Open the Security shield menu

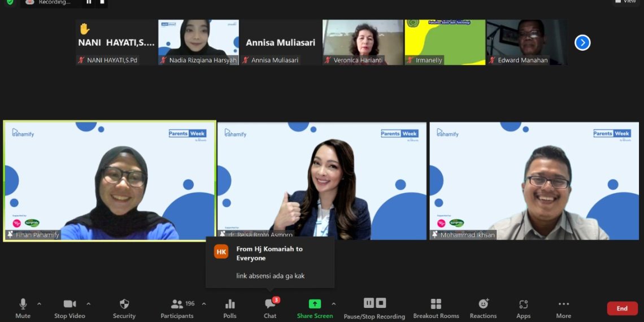tap(124, 308)
